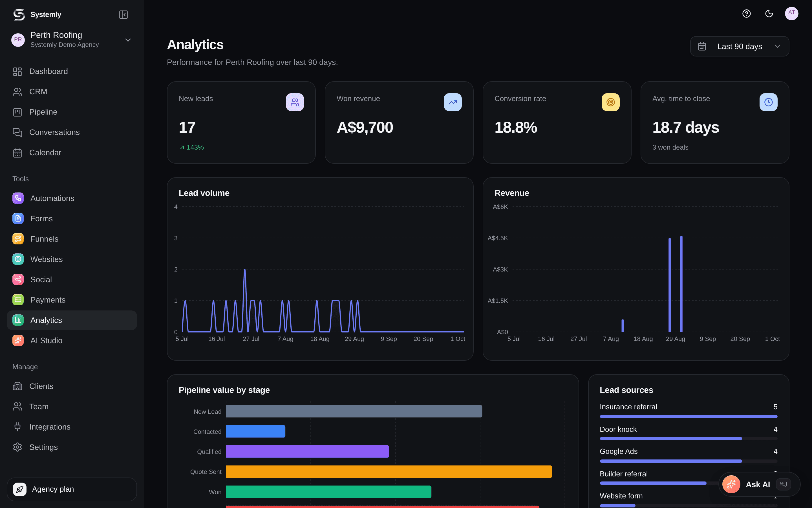Viewport: 812px width, 508px height.
Task: Click the Websites globe icon
Action: click(x=18, y=259)
